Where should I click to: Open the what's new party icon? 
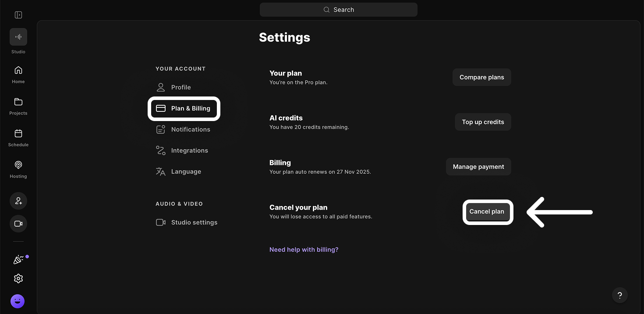[x=18, y=260]
